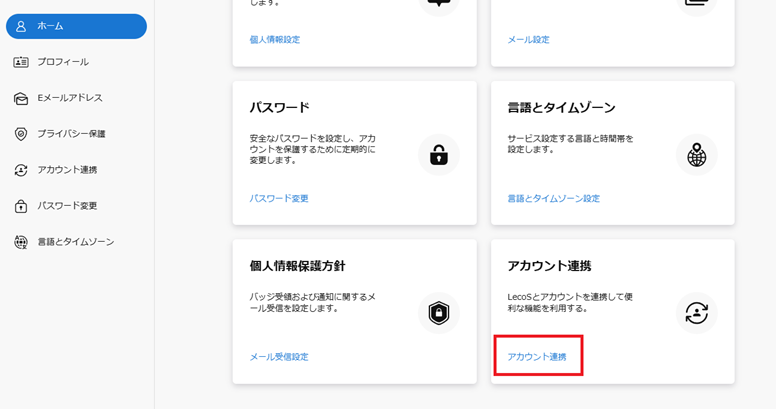Click the highlighted アカウント連携 link
776x409 pixels.
537,356
